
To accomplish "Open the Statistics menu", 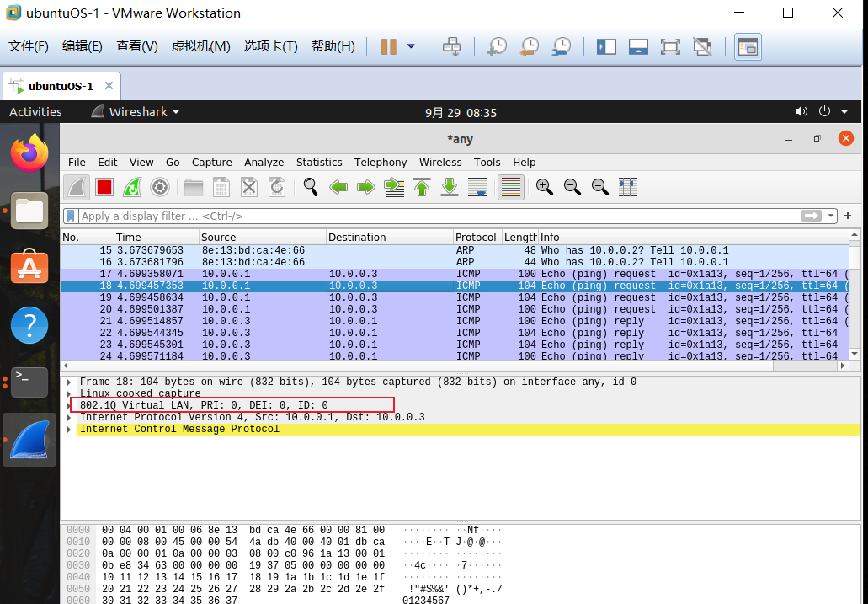I will click(319, 163).
